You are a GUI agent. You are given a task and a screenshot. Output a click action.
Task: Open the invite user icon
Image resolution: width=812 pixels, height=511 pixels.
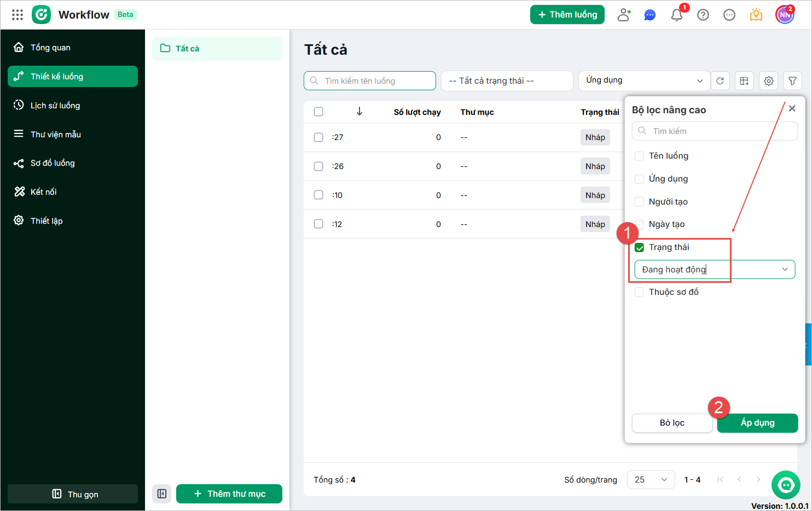624,15
